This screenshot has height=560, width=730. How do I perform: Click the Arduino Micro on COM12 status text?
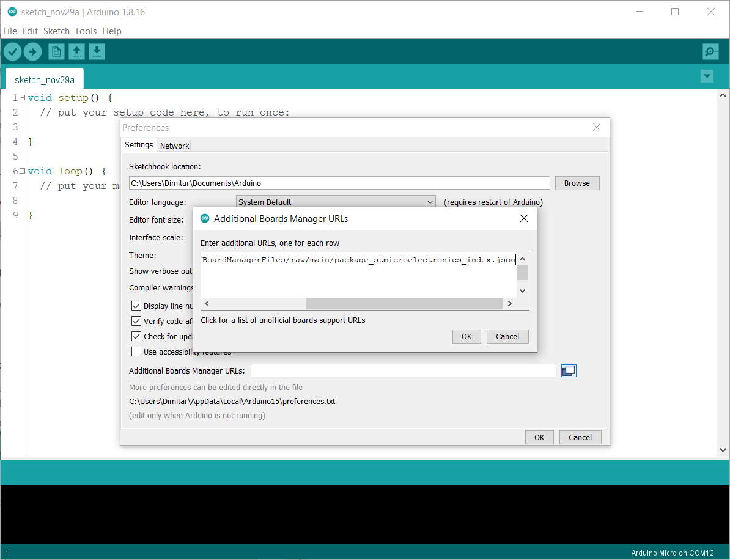coord(673,553)
